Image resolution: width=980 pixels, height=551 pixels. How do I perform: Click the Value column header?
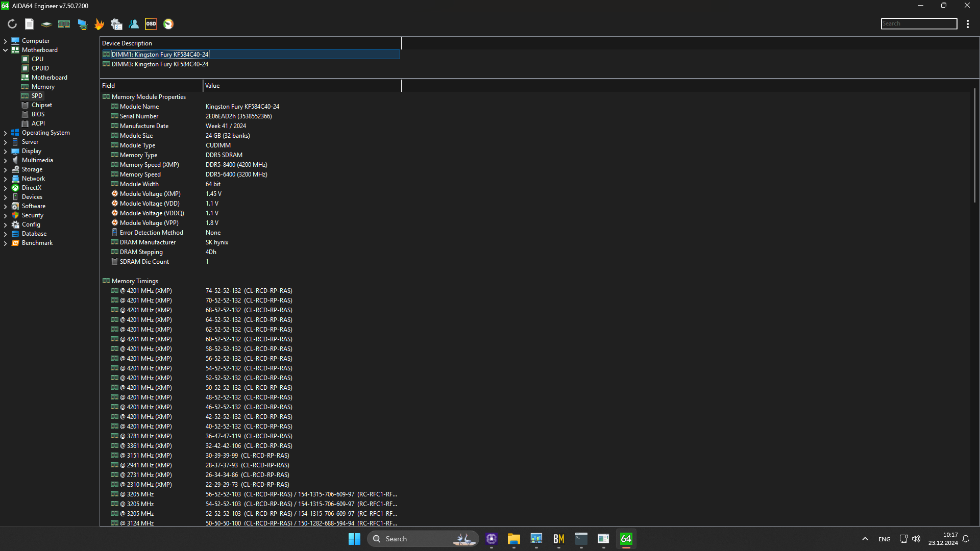tap(302, 86)
